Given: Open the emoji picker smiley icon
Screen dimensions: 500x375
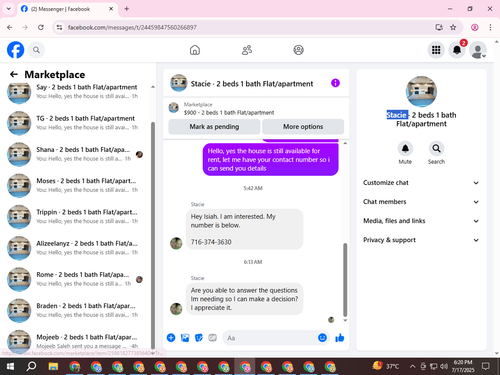Looking at the screenshot, I should pyautogui.click(x=322, y=338).
